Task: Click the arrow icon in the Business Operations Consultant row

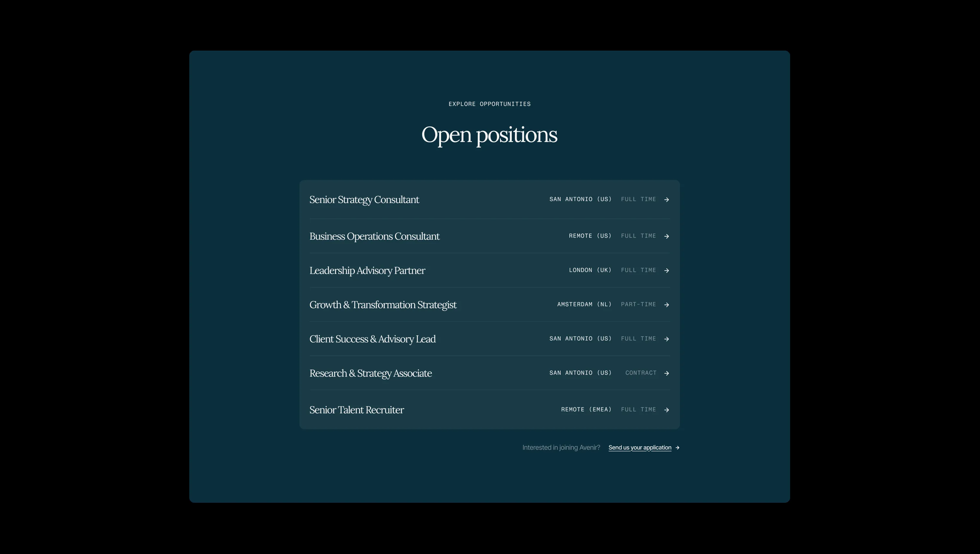Action: point(667,236)
